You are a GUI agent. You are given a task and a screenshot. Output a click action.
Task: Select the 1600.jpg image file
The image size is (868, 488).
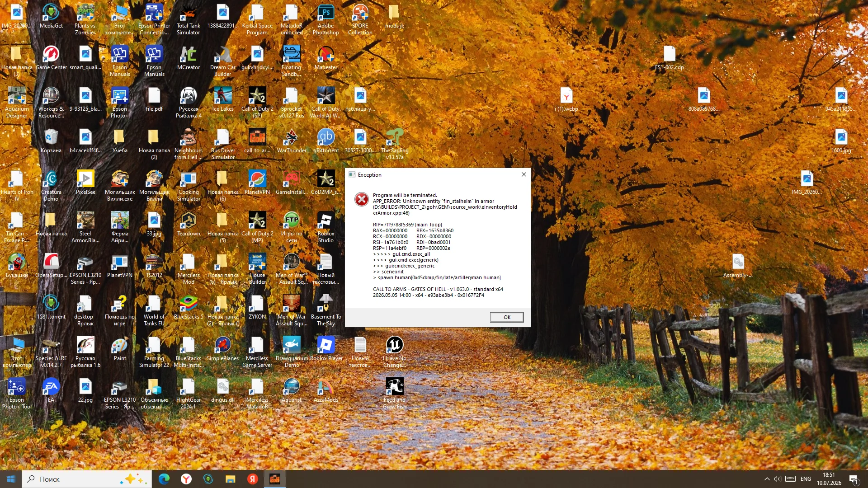[x=841, y=141]
